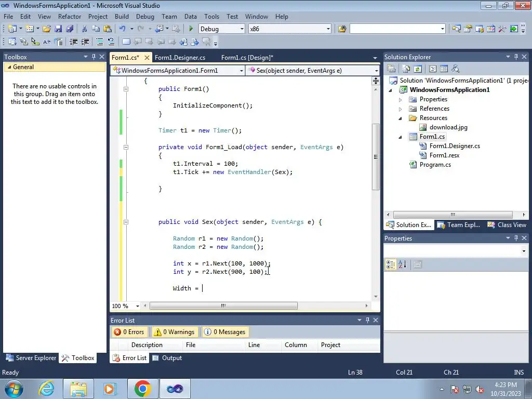
Task: Open Properties icon in Solution Explorer toolbar
Action: 391,69
